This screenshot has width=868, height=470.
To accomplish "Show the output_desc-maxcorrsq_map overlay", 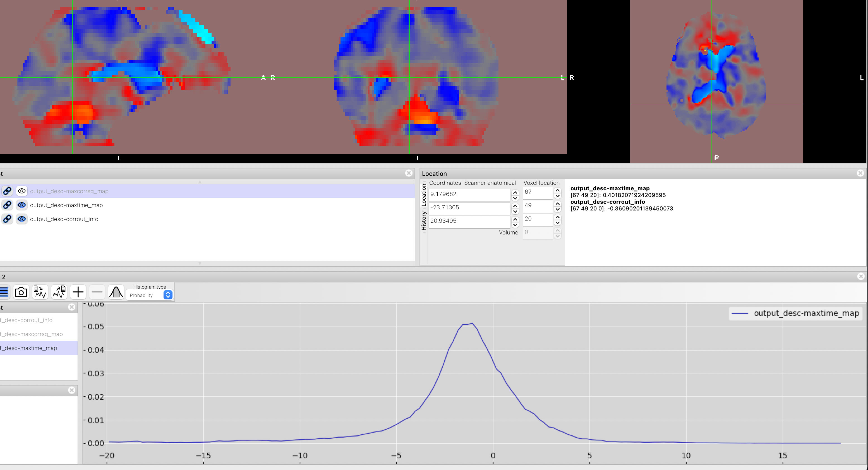I will pyautogui.click(x=21, y=191).
